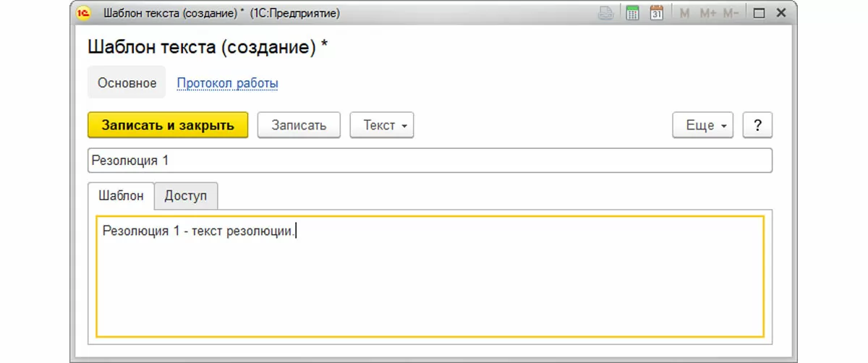The height and width of the screenshot is (363, 868).
Task: Select the Основное section
Action: coord(127,83)
